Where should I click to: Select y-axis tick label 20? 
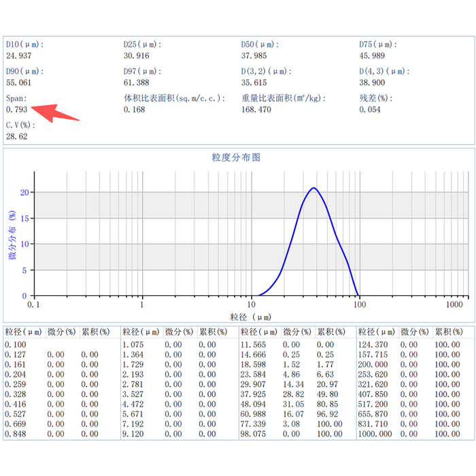(24, 192)
